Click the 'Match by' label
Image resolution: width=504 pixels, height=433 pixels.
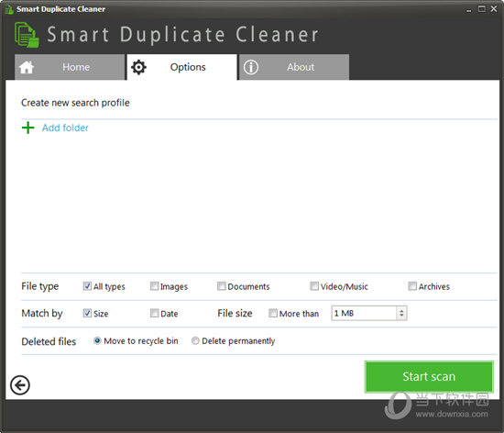(x=42, y=313)
